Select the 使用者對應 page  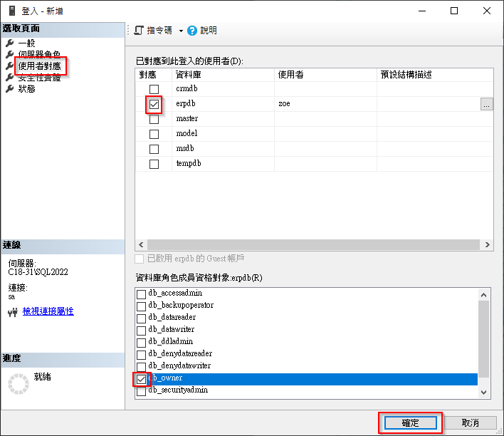tap(40, 66)
